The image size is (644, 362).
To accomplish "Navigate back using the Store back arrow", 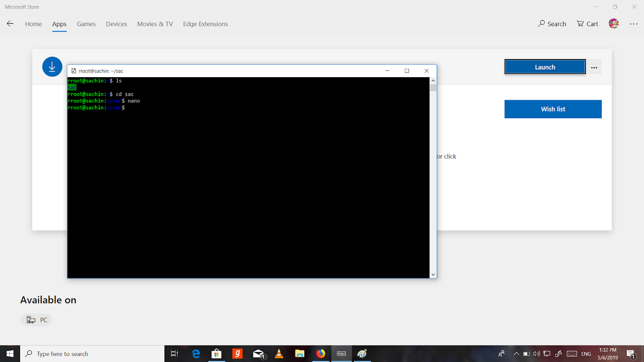I will (x=10, y=24).
